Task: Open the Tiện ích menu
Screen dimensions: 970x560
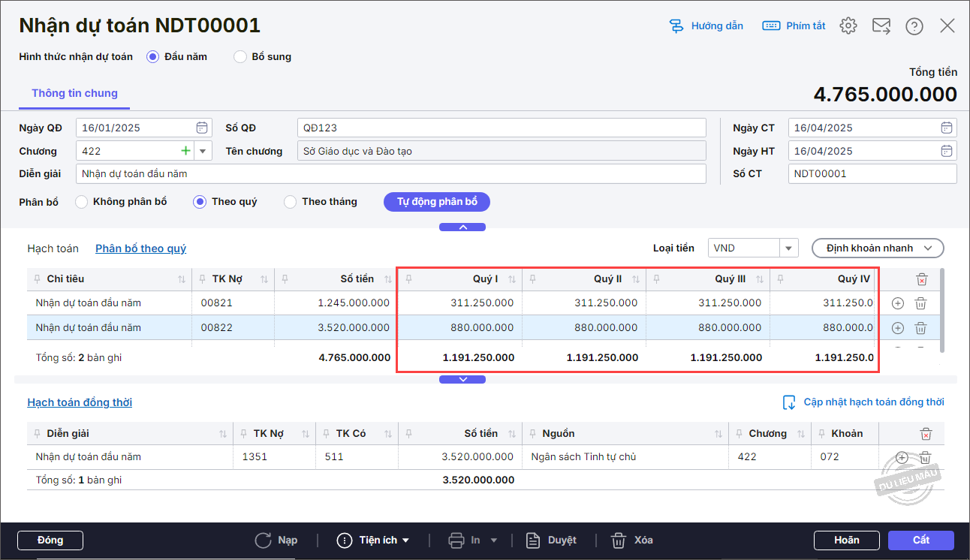Action: click(373, 540)
